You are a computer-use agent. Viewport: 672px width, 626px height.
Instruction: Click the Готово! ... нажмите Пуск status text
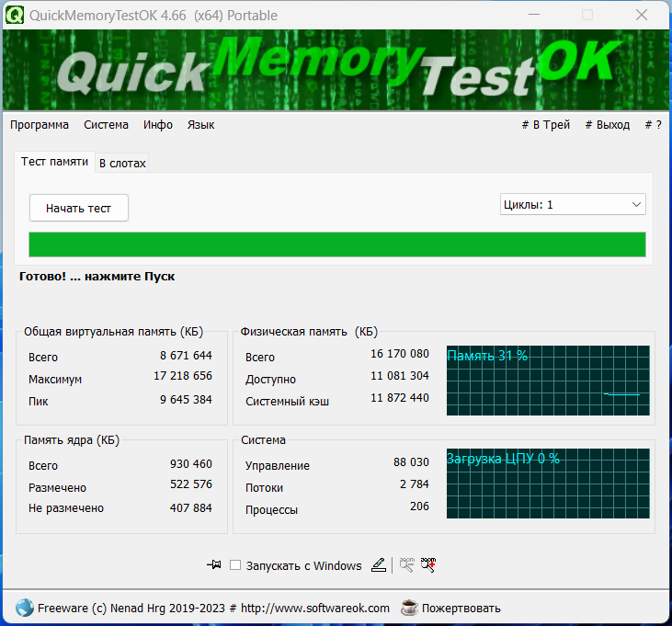[x=97, y=277]
